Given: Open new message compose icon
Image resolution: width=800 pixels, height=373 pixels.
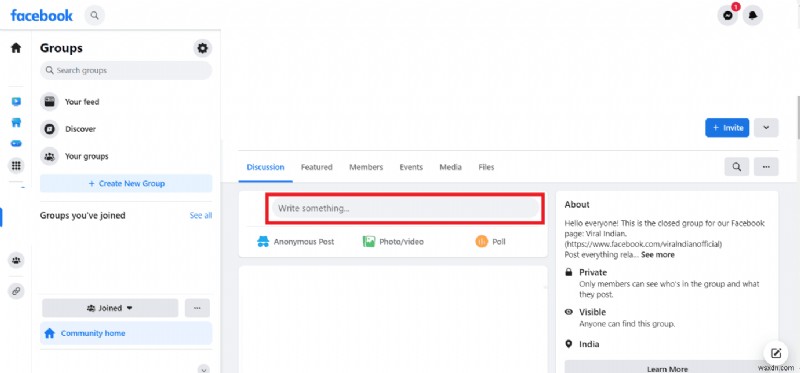Looking at the screenshot, I should pos(776,353).
